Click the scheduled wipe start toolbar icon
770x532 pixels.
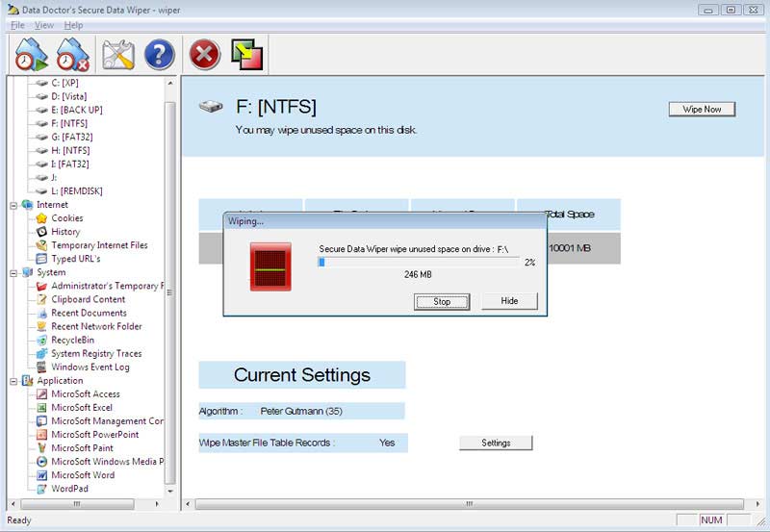point(32,55)
